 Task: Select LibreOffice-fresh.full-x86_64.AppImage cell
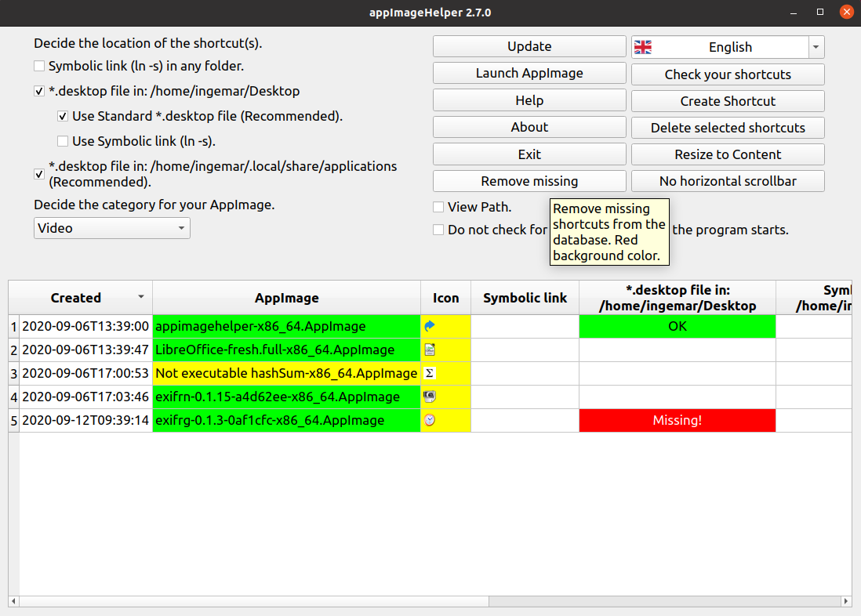[x=287, y=350]
